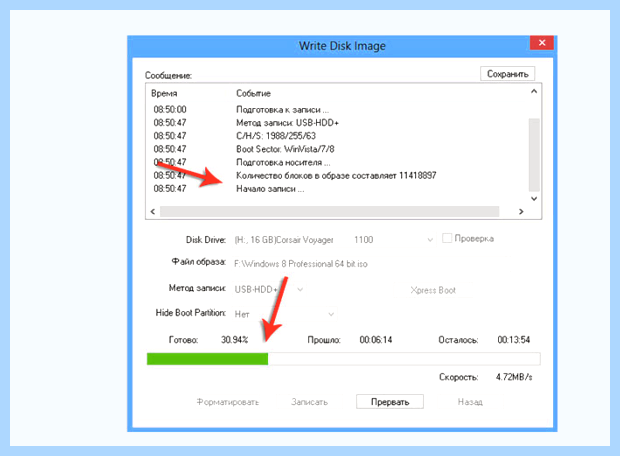Click the Сохранить button
The width and height of the screenshot is (620, 456).
[x=507, y=74]
